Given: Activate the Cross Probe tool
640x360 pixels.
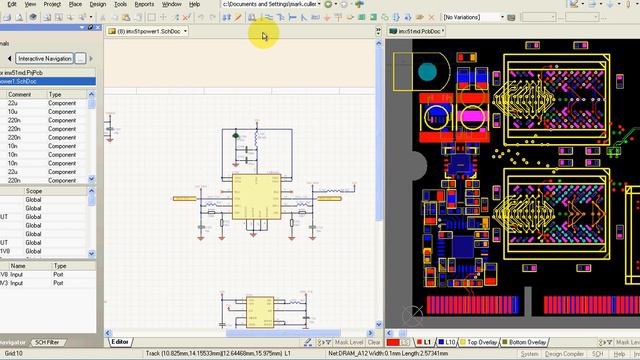Looking at the screenshot, I should click(238, 18).
